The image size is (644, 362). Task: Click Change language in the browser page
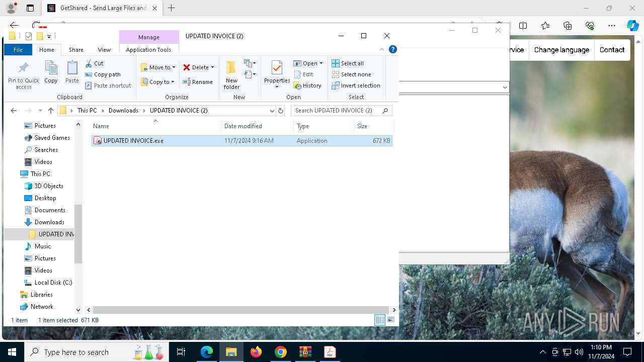pos(561,50)
